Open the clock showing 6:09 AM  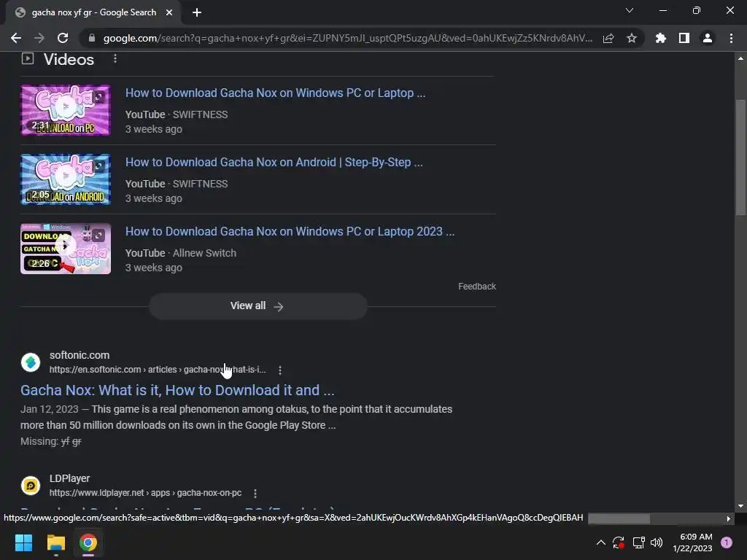692,542
